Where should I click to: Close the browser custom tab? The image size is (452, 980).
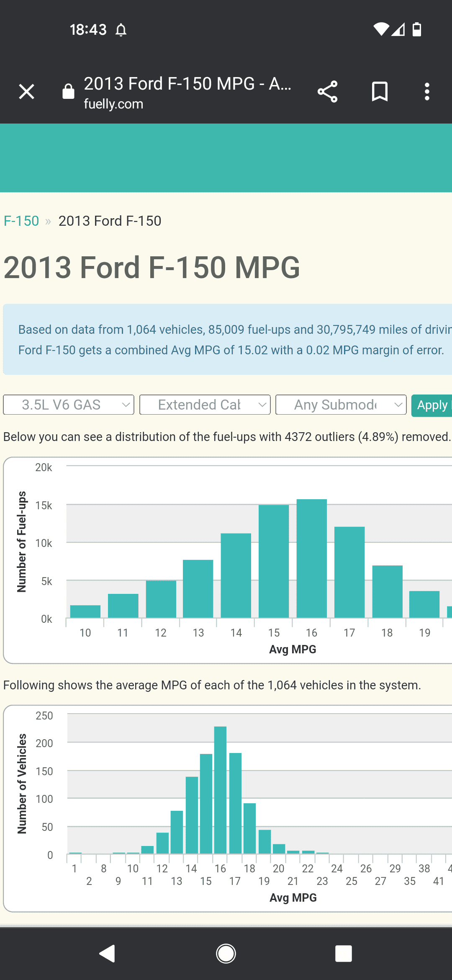coord(26,91)
